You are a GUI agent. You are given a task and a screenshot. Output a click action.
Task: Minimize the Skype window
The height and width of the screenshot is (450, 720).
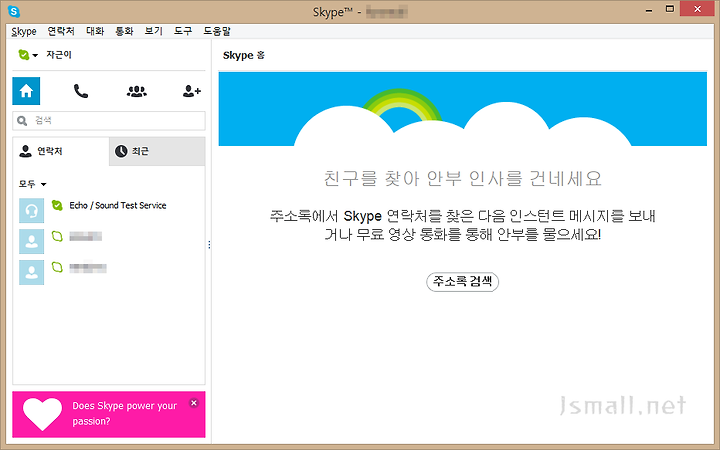tap(649, 11)
